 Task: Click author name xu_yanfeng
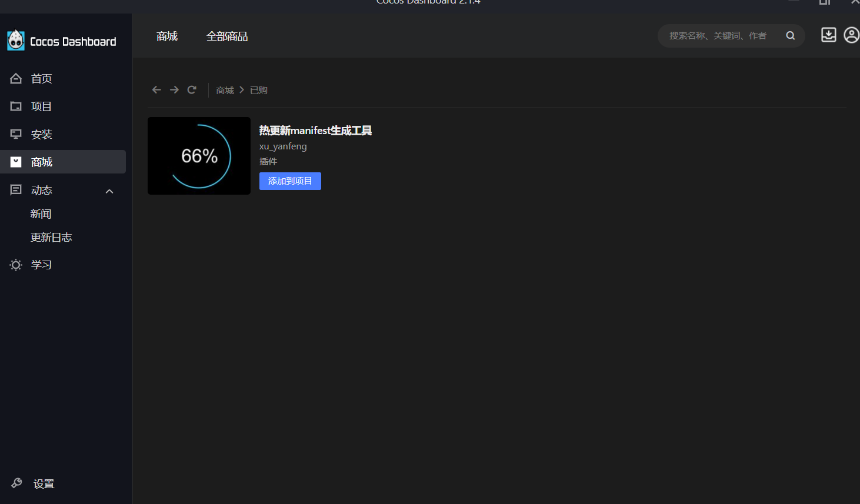pyautogui.click(x=283, y=146)
